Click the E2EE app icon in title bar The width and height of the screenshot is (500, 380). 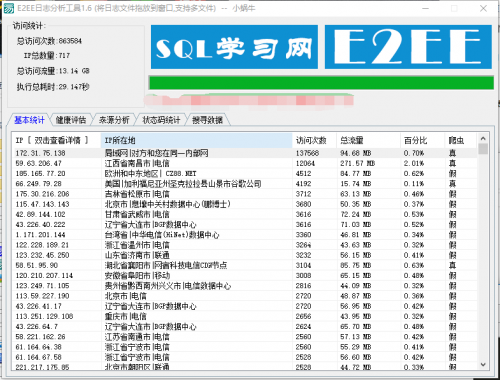tap(8, 8)
